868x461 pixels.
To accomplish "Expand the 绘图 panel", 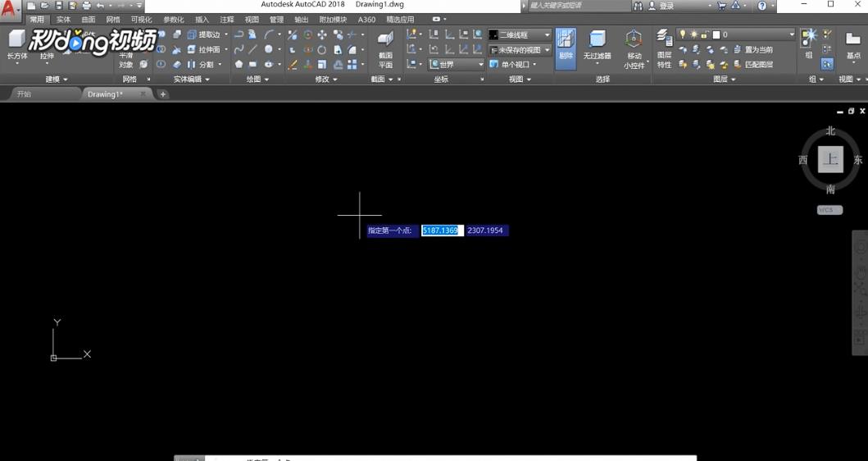I will click(257, 80).
